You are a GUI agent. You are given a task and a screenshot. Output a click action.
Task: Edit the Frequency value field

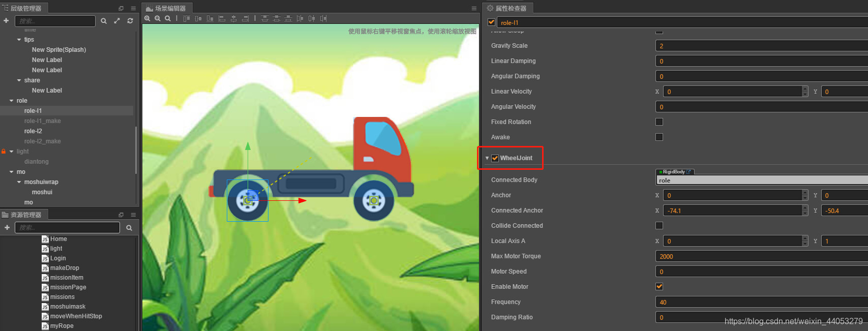[x=762, y=302]
